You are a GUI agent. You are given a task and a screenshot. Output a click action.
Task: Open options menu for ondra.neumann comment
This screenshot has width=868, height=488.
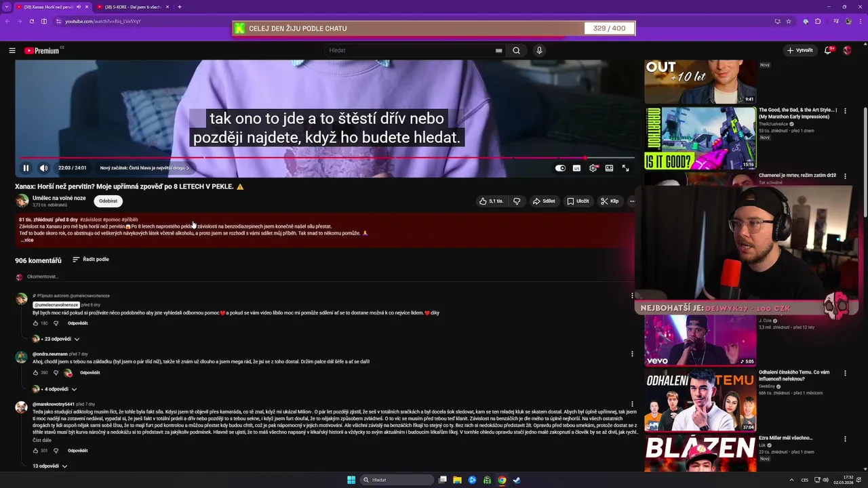[x=632, y=354]
